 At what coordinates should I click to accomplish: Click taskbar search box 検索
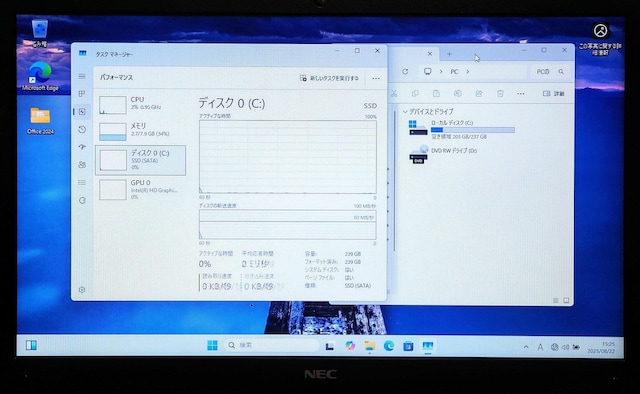click(x=271, y=345)
